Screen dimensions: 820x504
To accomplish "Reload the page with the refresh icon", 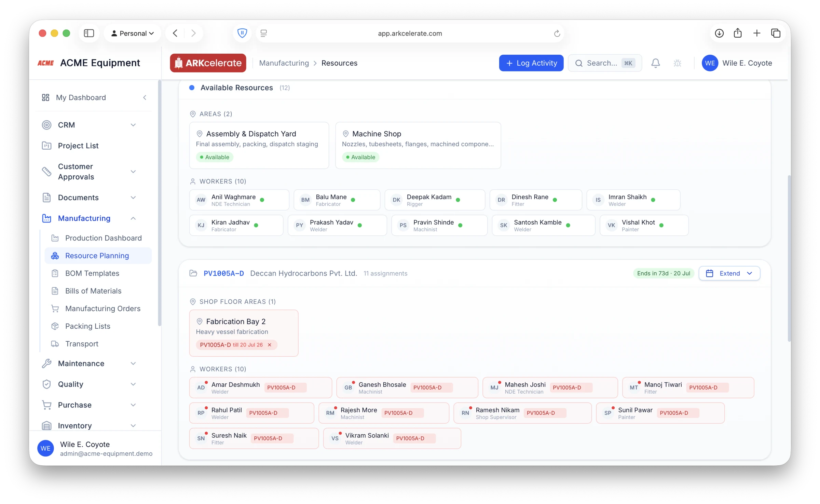I will coord(557,33).
